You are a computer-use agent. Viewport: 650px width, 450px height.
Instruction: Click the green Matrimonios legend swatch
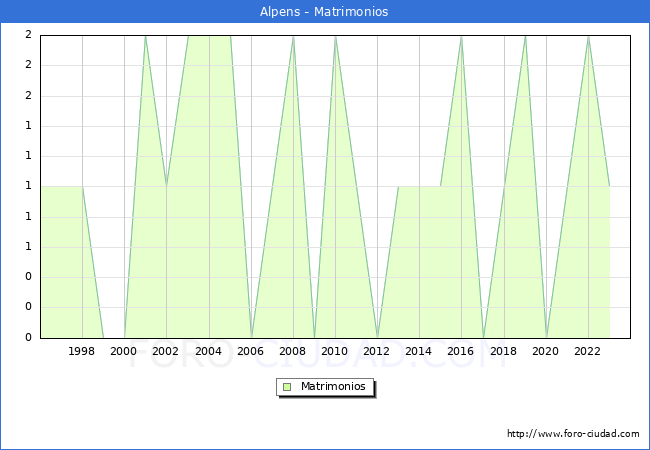coord(287,387)
